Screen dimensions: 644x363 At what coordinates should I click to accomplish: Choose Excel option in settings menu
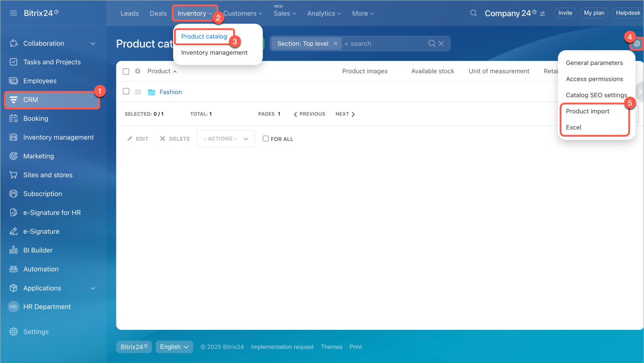(574, 127)
